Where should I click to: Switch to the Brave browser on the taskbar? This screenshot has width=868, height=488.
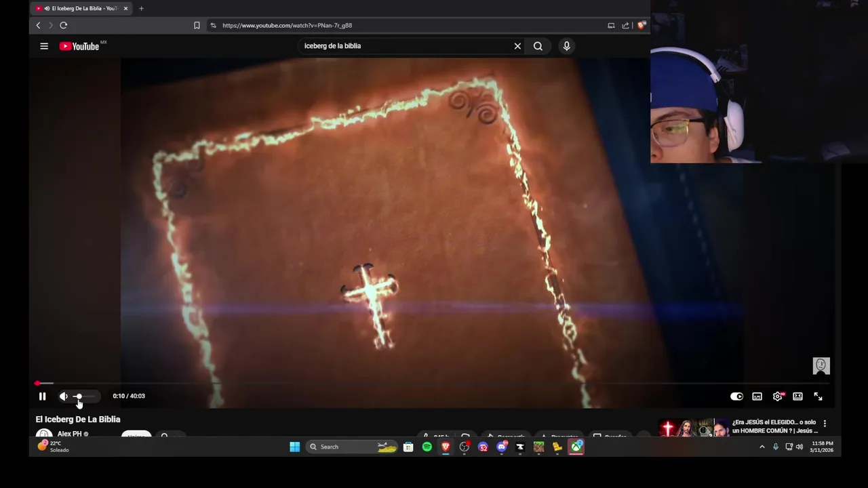446,447
